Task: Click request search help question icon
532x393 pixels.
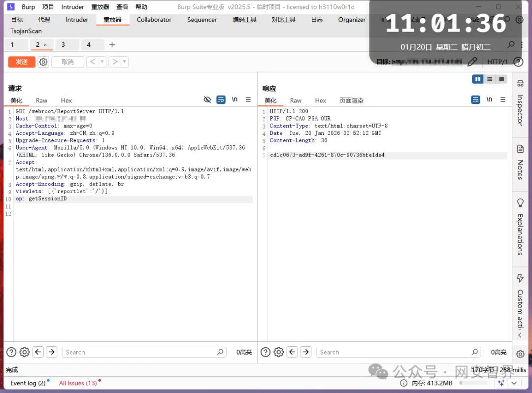Action: pyautogui.click(x=11, y=352)
